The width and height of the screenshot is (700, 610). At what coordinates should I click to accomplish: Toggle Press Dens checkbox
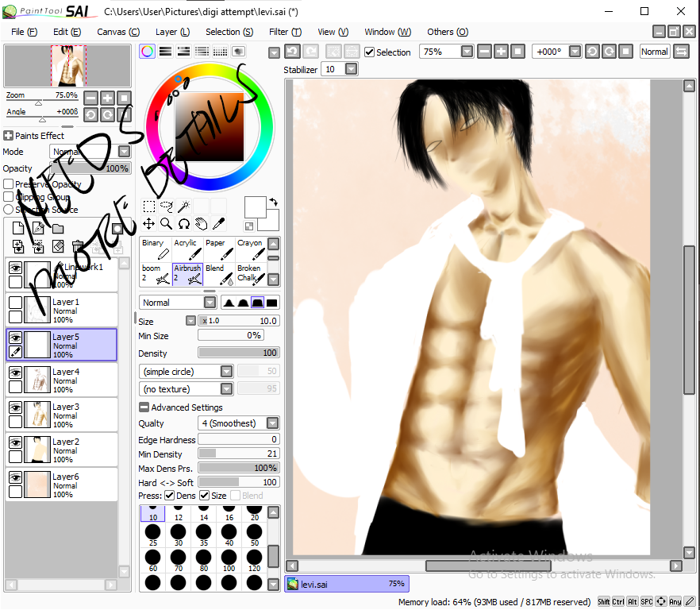(x=169, y=495)
